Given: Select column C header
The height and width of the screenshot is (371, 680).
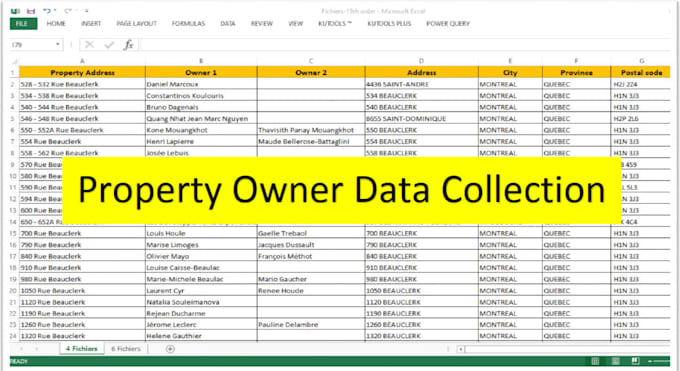Looking at the screenshot, I should click(311, 61).
